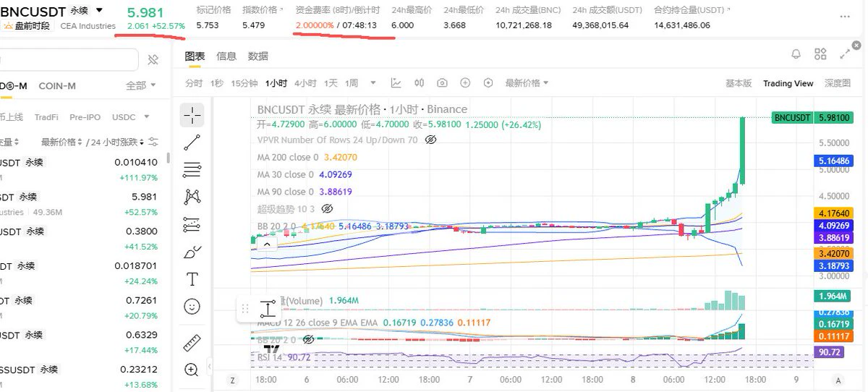Image resolution: width=868 pixels, height=392 pixels.
Task: Switch to the 图表 tab
Action: [x=195, y=56]
